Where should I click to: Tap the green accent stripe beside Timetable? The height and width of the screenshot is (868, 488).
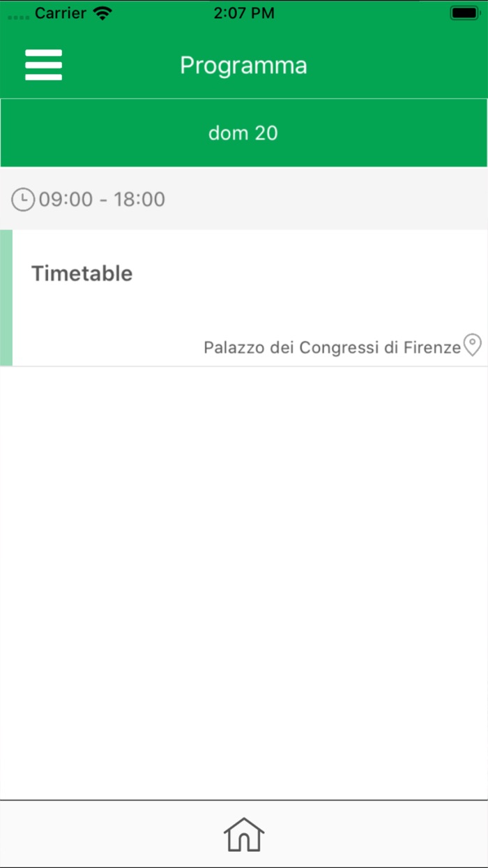[6, 297]
